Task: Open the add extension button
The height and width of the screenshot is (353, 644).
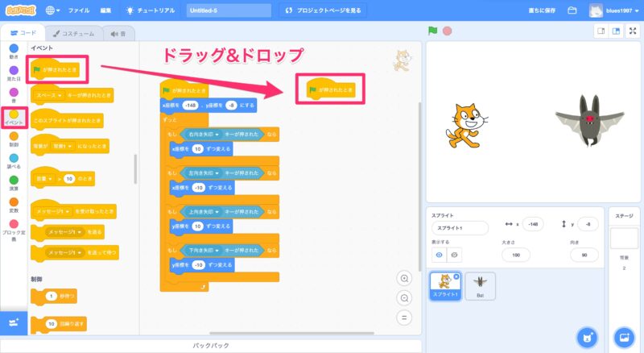Action: [14, 322]
